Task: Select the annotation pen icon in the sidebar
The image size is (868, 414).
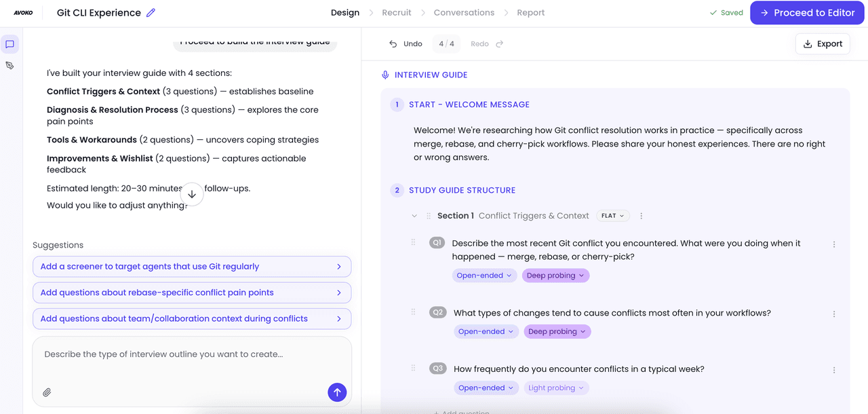Action: pyautogui.click(x=9, y=65)
